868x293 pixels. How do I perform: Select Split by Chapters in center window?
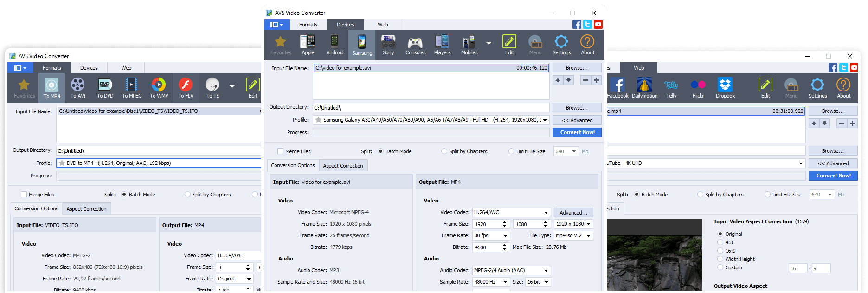[x=444, y=151]
